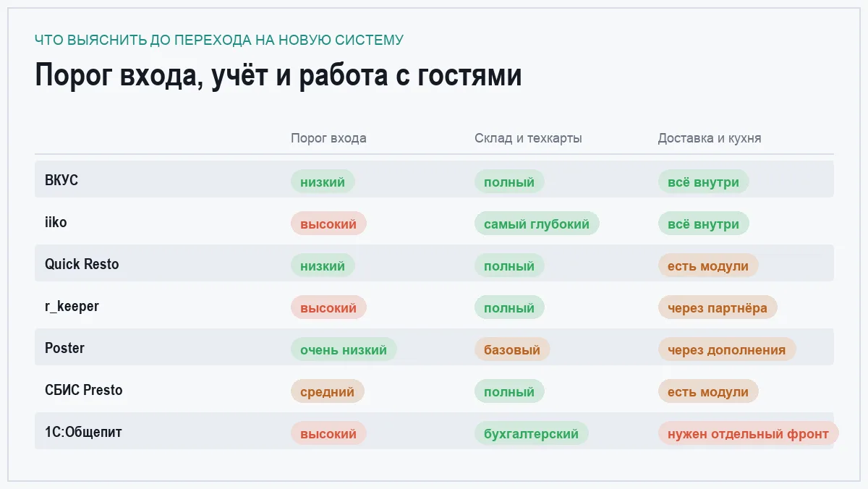Click the бухгалтерский badge
Image resolution: width=868 pixels, height=489 pixels.
[532, 433]
